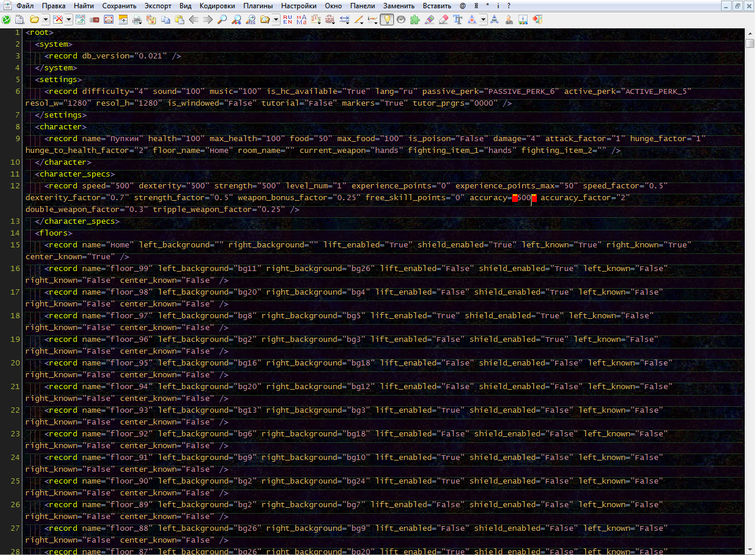Open the Настройки menu
Screen dimensions: 756x555
[x=299, y=6]
